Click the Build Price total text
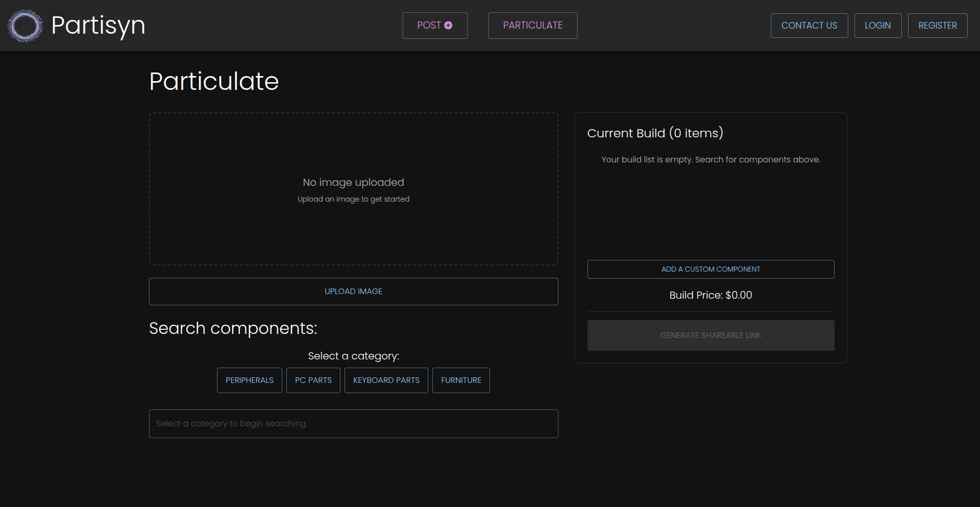980x507 pixels. pos(710,295)
